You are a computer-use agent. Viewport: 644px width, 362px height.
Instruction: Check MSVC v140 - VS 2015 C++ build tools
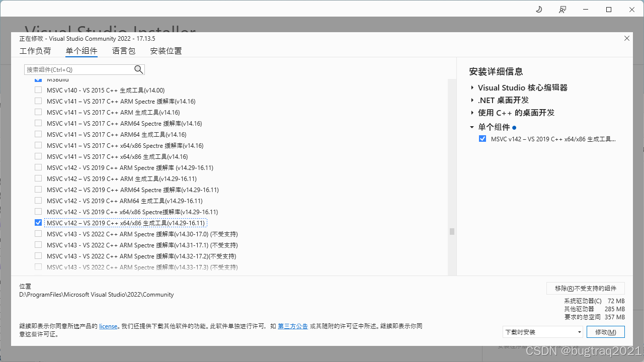38,90
